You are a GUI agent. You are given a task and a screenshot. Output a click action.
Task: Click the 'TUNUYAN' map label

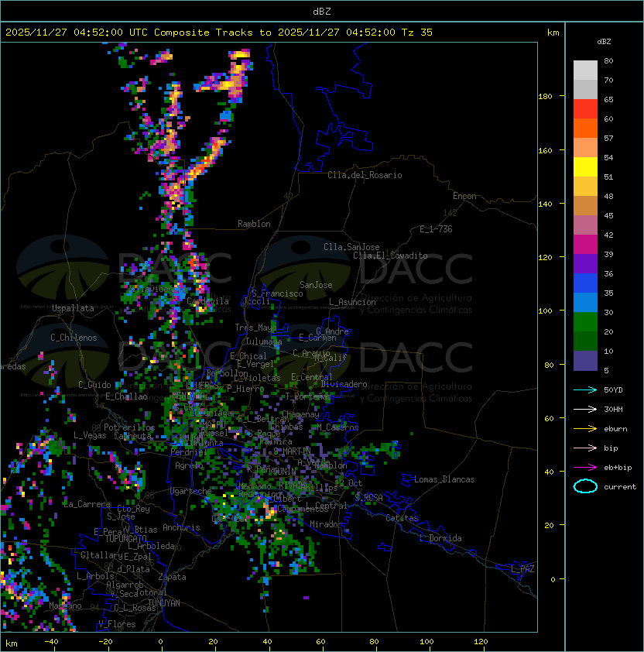click(x=164, y=603)
